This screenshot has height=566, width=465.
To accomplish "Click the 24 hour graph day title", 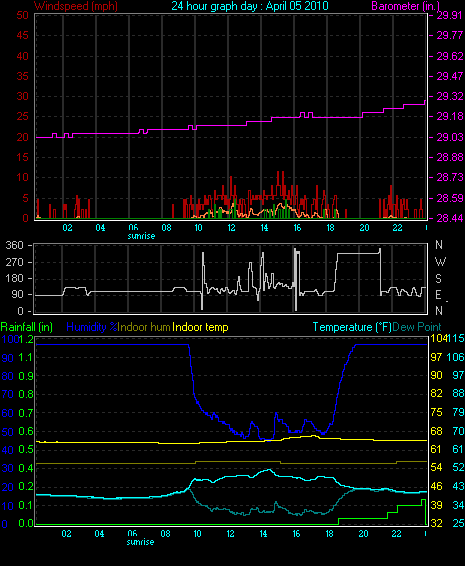I will [250, 6].
